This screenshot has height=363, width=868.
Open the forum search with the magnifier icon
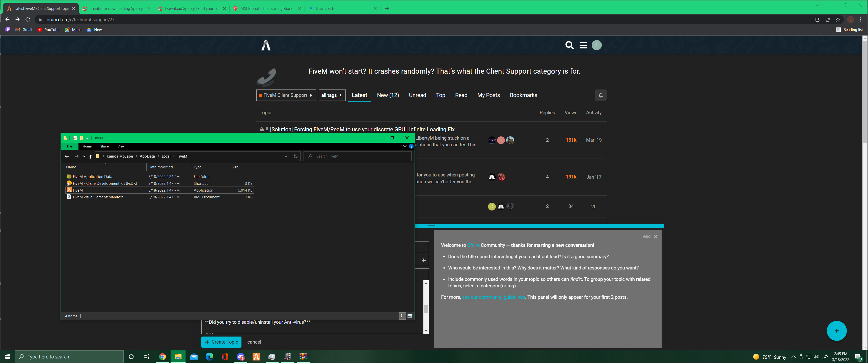[569, 45]
